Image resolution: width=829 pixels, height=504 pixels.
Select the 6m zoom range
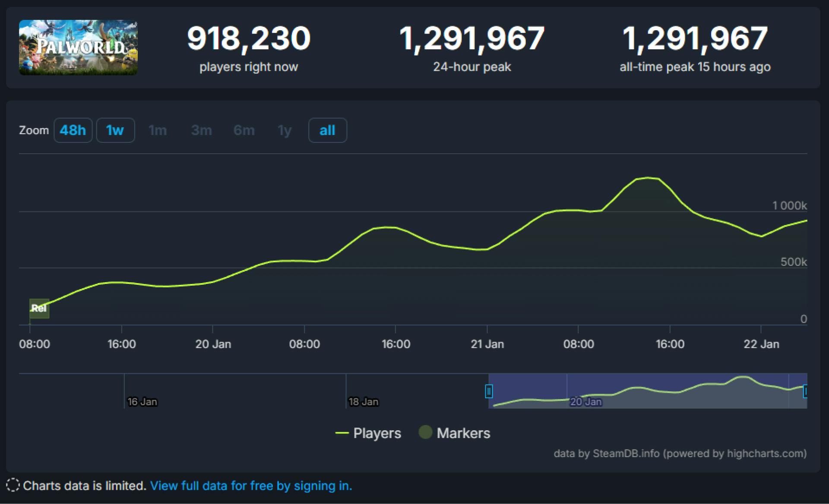pyautogui.click(x=244, y=130)
